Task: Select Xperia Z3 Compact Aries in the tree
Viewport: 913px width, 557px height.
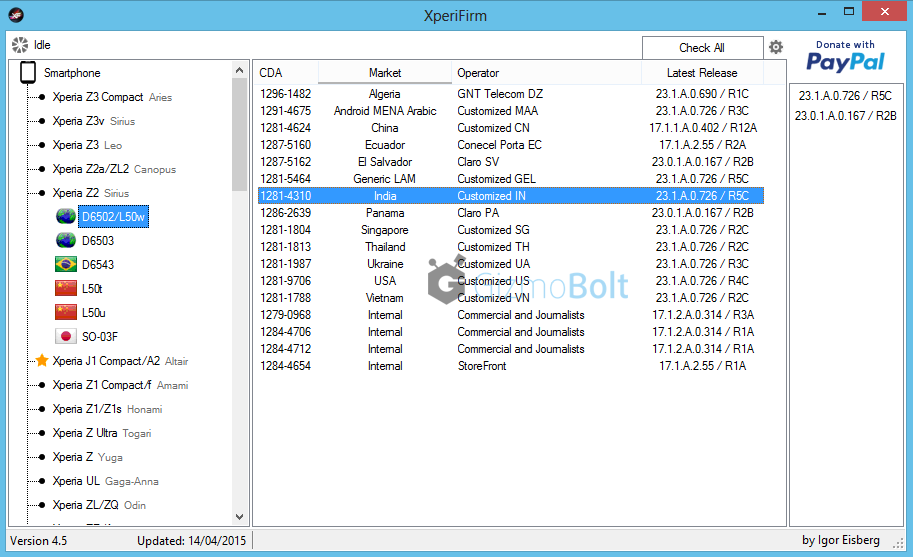Action: pyautogui.click(x=112, y=97)
